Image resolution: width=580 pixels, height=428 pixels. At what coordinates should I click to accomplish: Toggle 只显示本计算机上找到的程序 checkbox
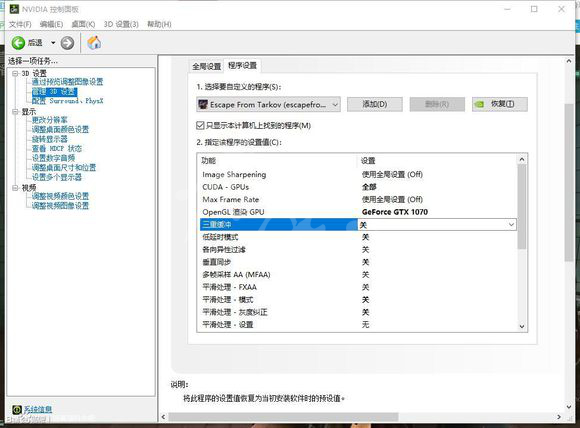tap(200, 125)
